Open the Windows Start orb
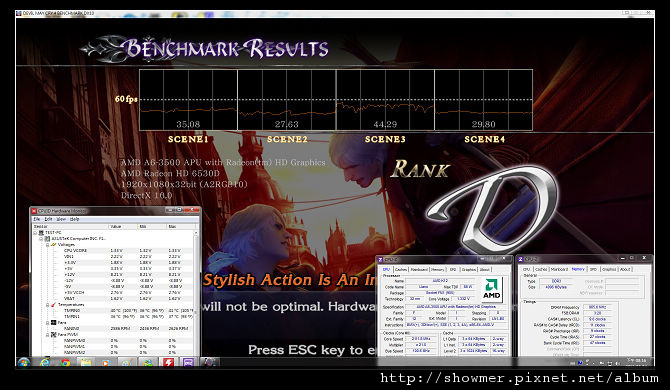 (x=24, y=363)
